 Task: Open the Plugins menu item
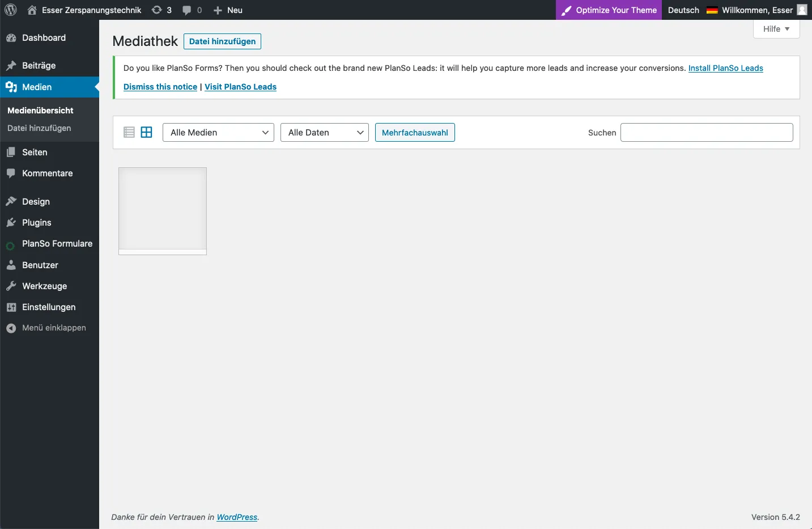click(x=49, y=223)
